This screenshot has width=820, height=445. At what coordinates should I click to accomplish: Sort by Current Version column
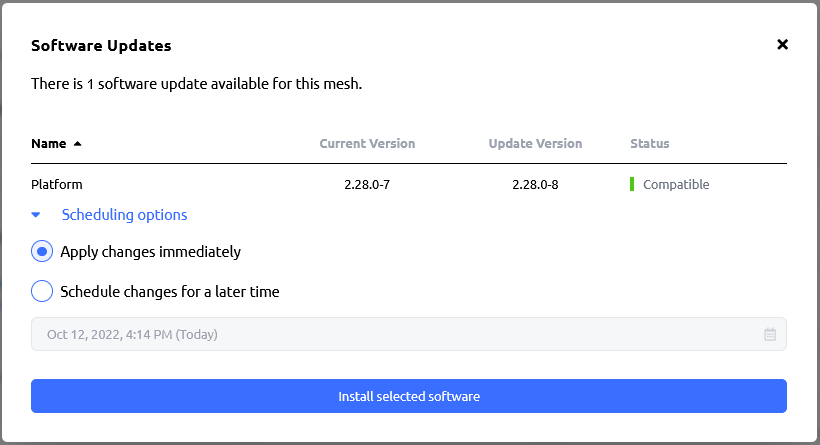click(x=367, y=143)
